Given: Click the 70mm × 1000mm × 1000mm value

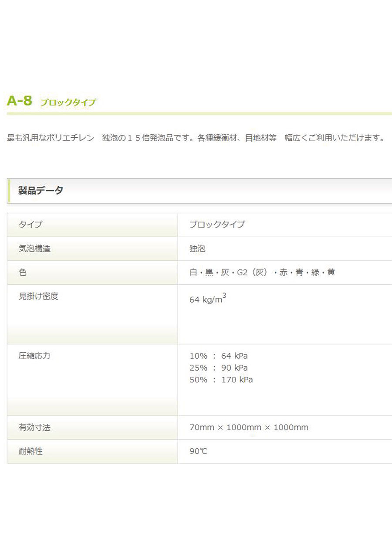Looking at the screenshot, I should [x=249, y=428].
